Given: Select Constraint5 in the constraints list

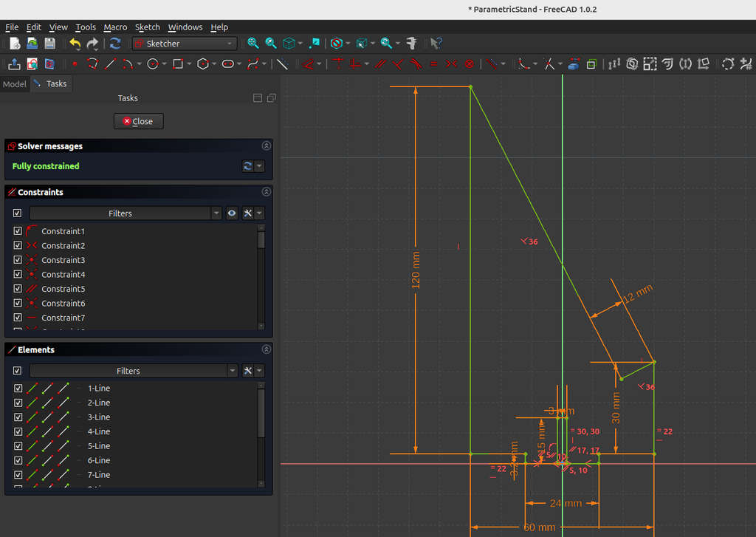Looking at the screenshot, I should tap(63, 289).
